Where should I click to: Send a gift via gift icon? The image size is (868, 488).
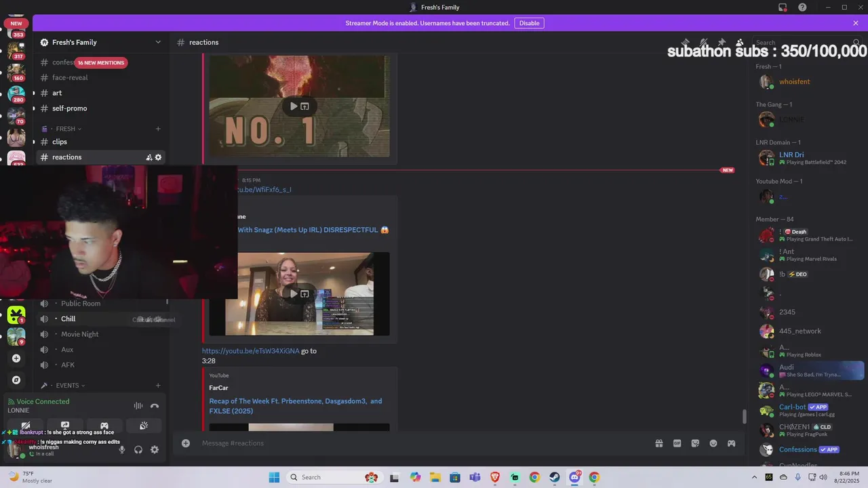[x=658, y=443]
